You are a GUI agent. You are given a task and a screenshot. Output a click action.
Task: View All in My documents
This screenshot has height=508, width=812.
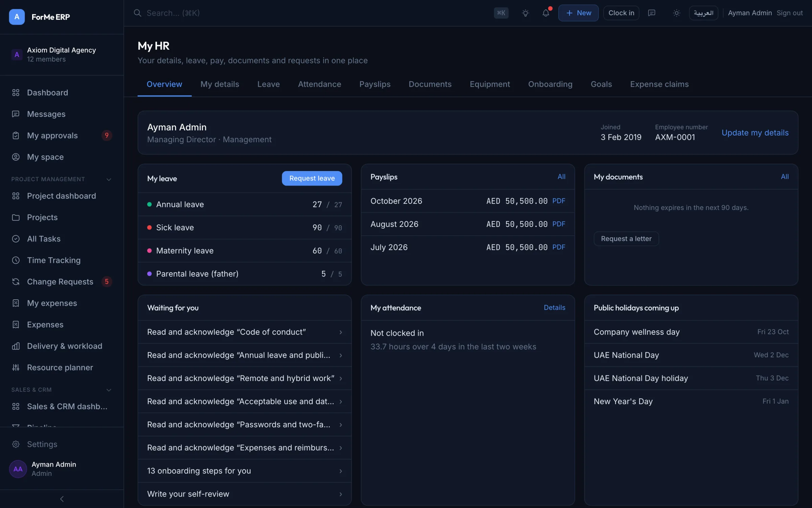pyautogui.click(x=785, y=176)
